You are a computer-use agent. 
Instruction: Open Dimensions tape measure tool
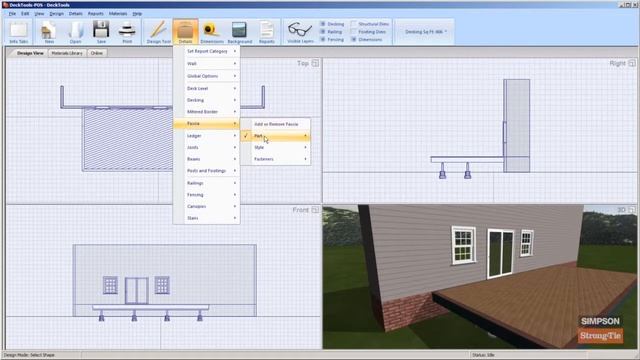[x=212, y=32]
